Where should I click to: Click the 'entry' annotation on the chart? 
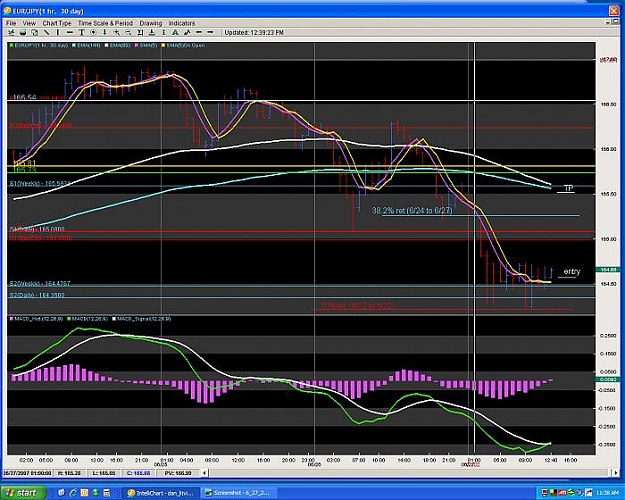coord(572,272)
